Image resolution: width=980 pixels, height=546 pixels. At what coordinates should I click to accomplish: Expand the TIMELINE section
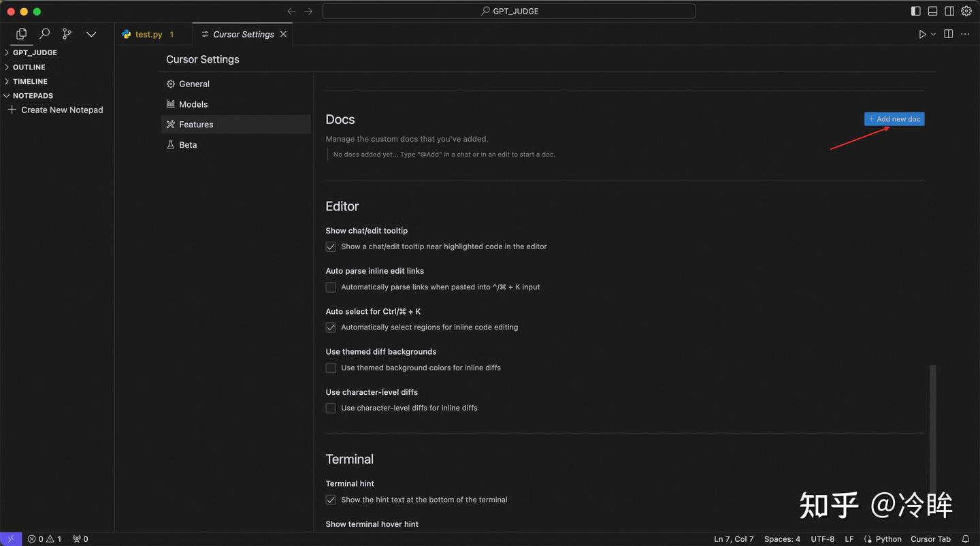[57, 81]
